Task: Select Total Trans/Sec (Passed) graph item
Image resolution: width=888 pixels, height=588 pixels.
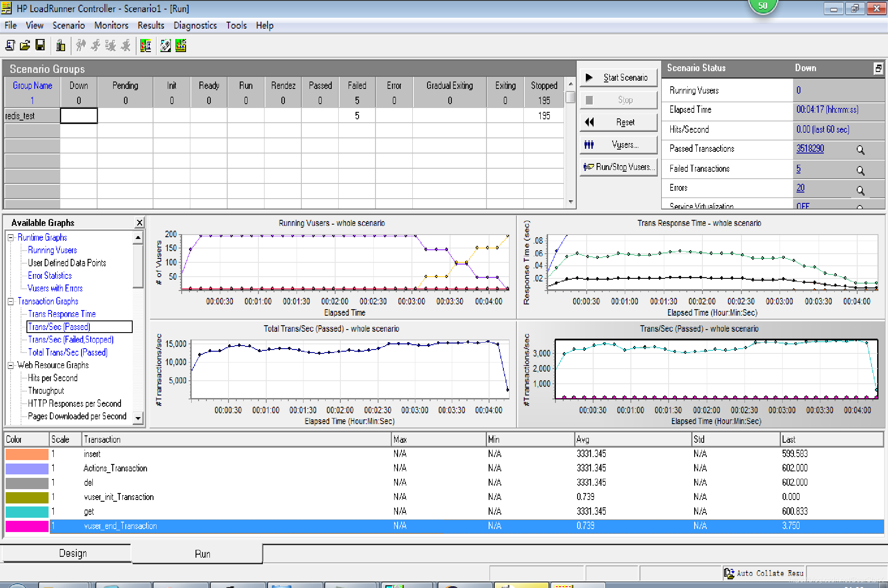Action: point(68,353)
